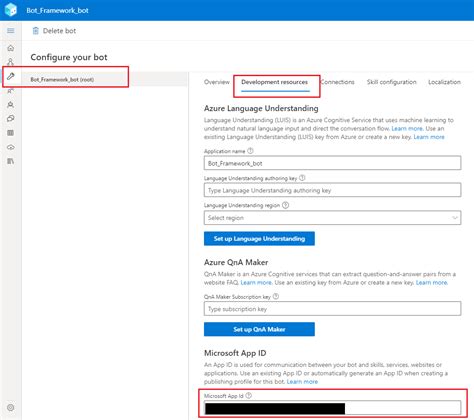Viewport: 474px width, 420px height.
Task: Click Delete bot in the toolbar
Action: point(54,31)
